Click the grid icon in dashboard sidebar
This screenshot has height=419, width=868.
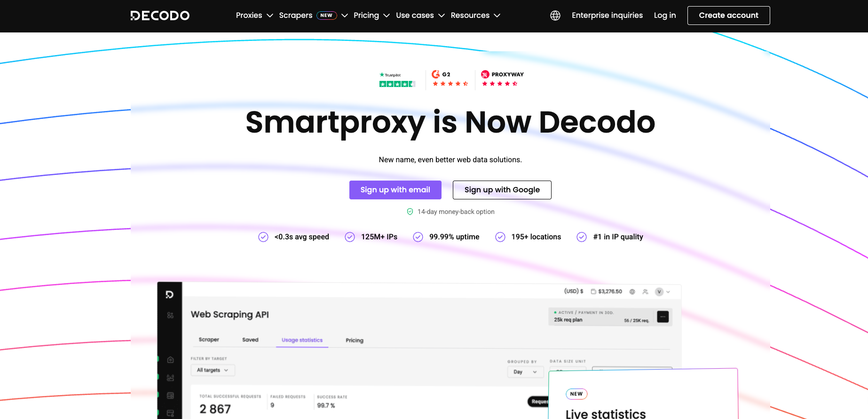[170, 315]
